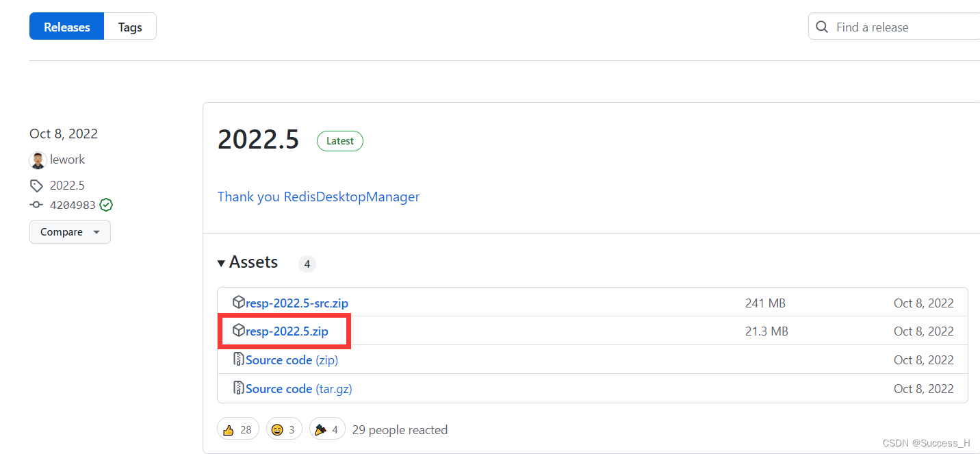The width and height of the screenshot is (980, 454).
Task: Click the Latest badge
Action: pos(340,141)
